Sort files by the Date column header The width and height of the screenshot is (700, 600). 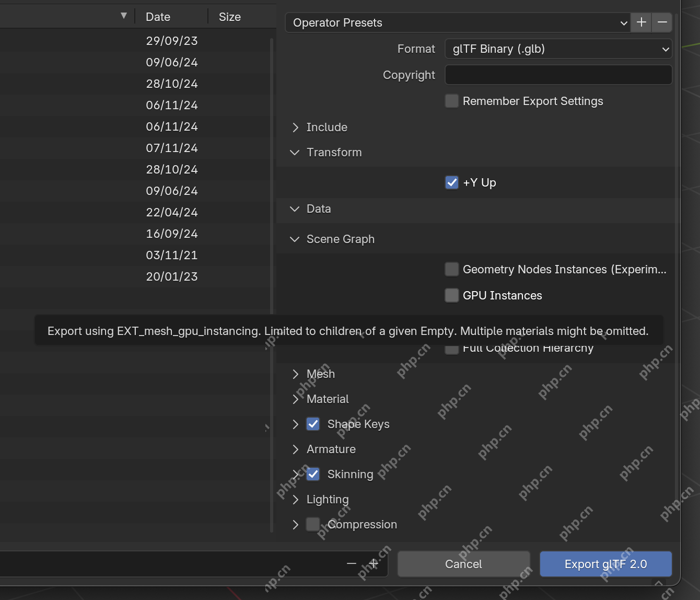click(171, 17)
